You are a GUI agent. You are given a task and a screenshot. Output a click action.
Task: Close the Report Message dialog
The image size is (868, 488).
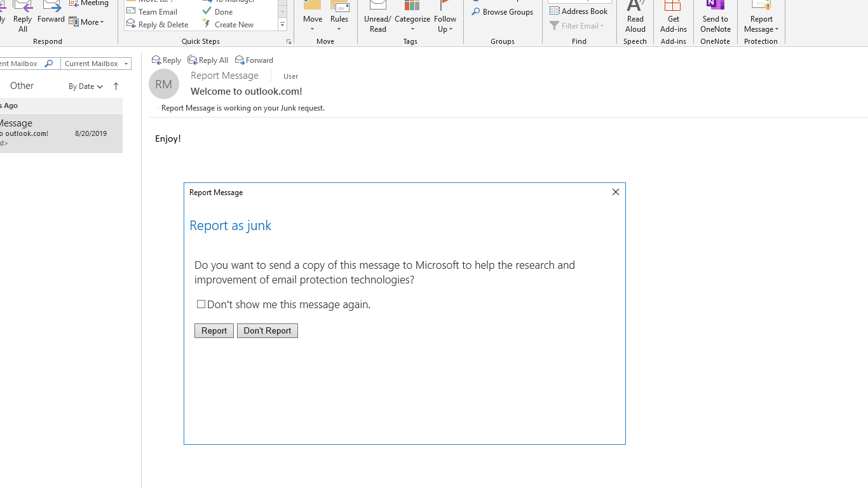point(615,192)
